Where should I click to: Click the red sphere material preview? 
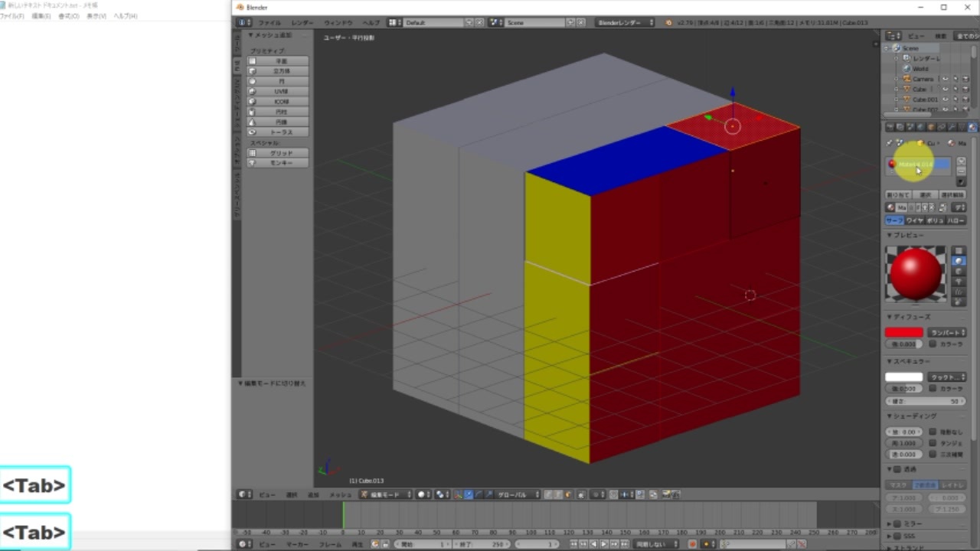(916, 273)
